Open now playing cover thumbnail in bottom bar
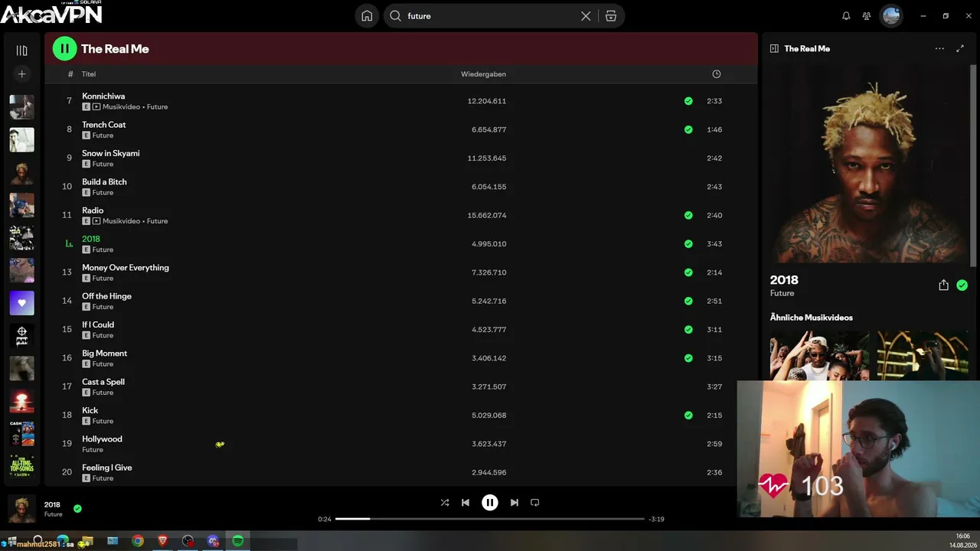980x551 pixels. click(x=21, y=508)
